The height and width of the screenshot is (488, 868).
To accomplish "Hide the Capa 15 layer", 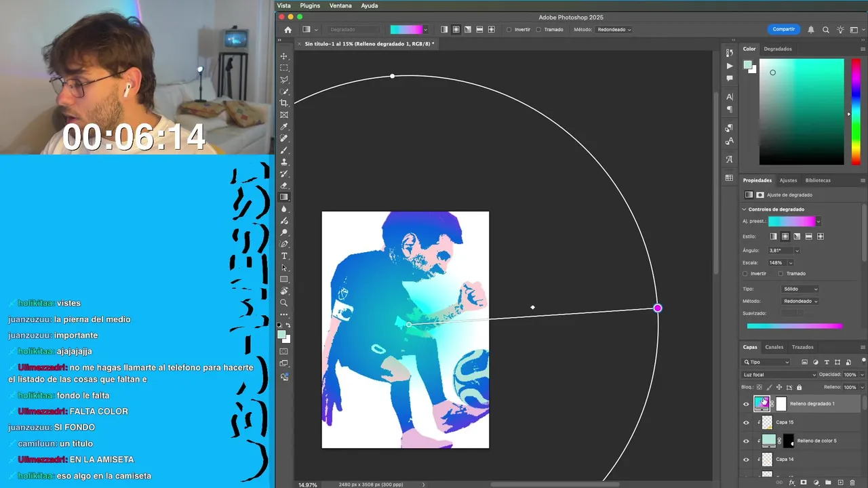I will (x=747, y=422).
